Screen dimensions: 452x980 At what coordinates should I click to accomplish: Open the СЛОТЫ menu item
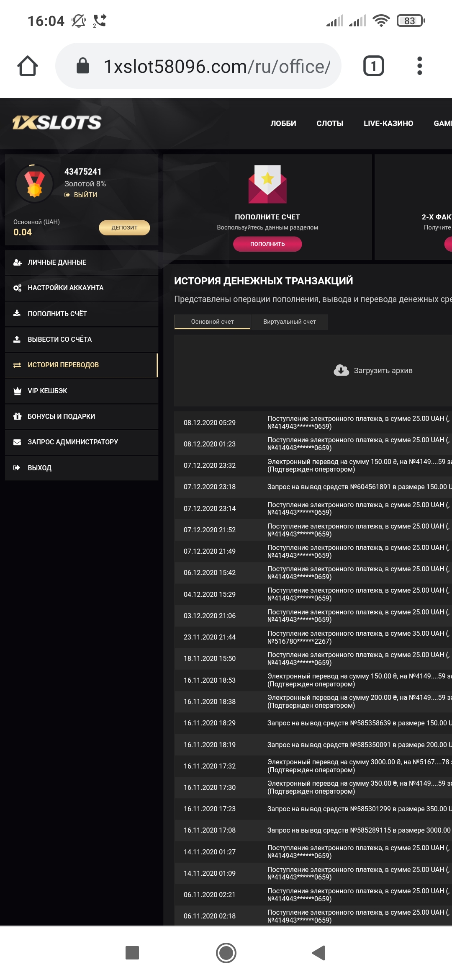click(330, 124)
